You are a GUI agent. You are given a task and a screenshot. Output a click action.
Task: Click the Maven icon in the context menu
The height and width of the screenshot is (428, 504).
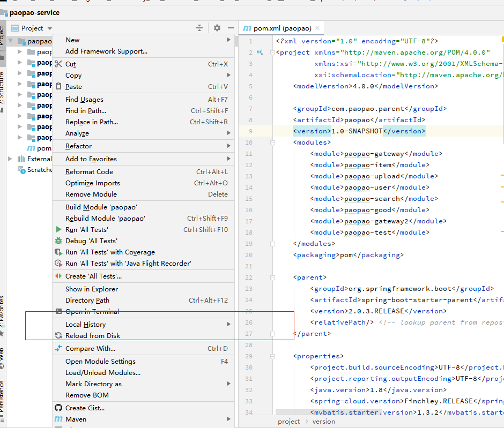58,419
